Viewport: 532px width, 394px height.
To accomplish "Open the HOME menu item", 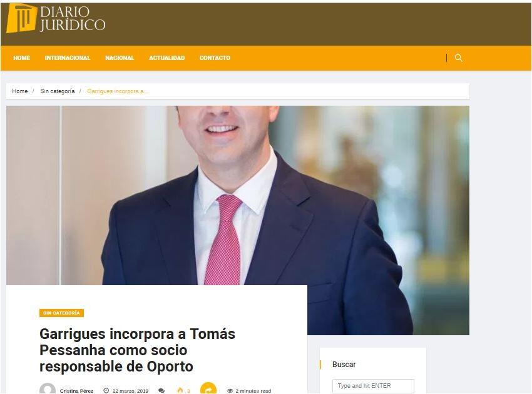I will 22,58.
